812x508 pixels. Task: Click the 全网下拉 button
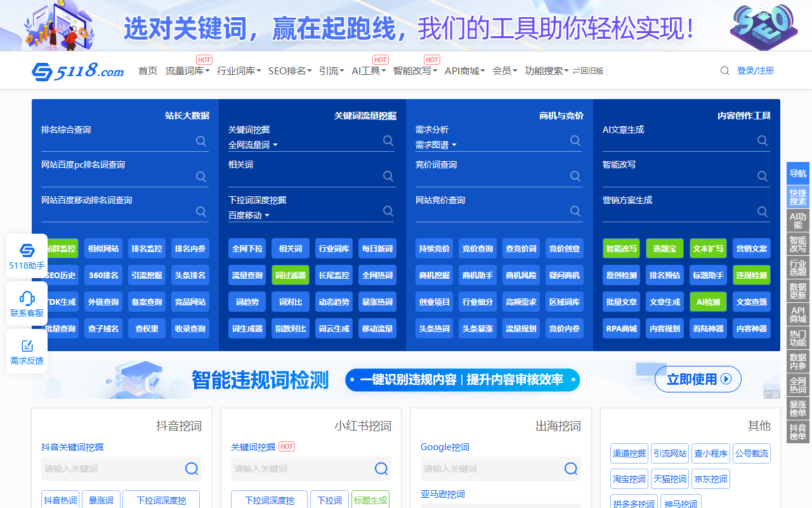[247, 249]
